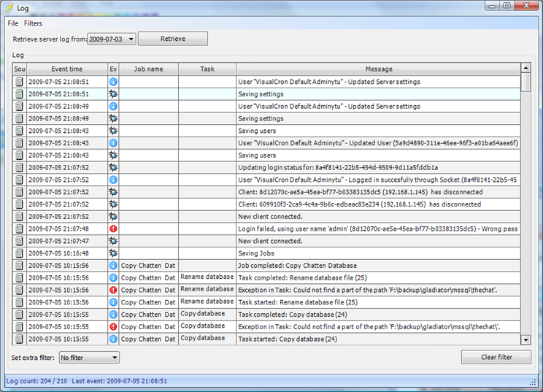Click error icon on Copy database exception row
The image size is (543, 392).
point(113,326)
